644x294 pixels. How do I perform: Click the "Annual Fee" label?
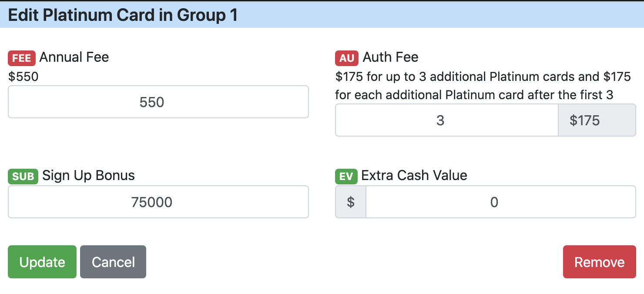pos(74,57)
